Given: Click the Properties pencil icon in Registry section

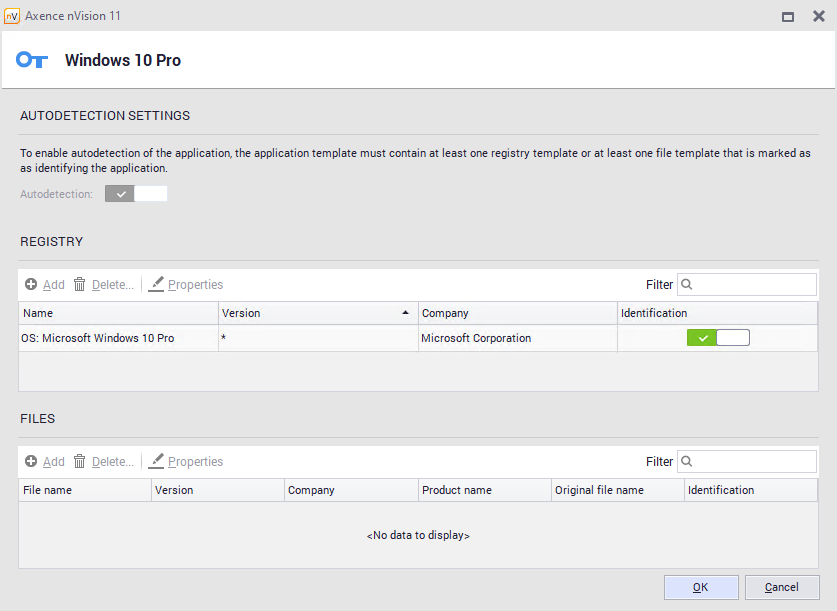Looking at the screenshot, I should coord(156,285).
